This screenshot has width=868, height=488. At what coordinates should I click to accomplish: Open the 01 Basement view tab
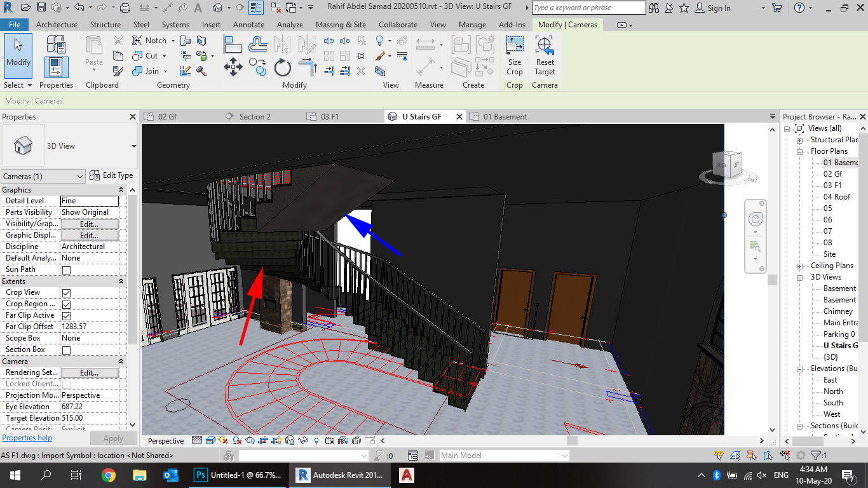(502, 116)
